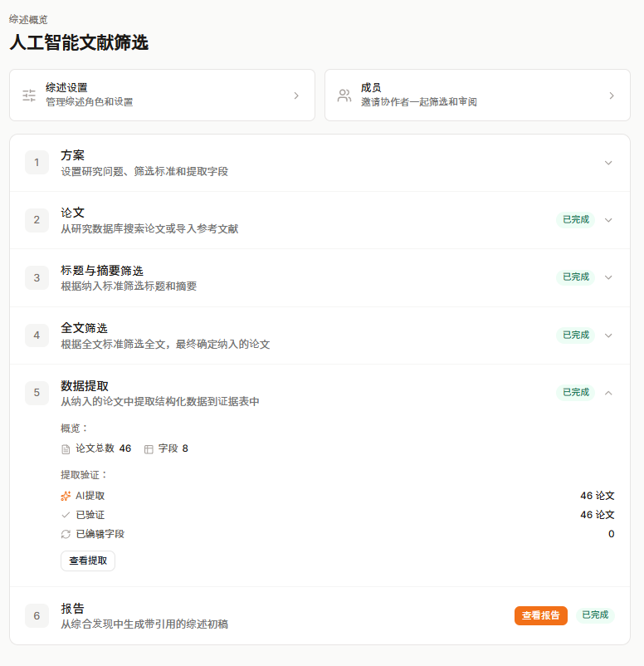
Task: Click the 已完成 badge on 全文筛选 row
Action: (576, 335)
